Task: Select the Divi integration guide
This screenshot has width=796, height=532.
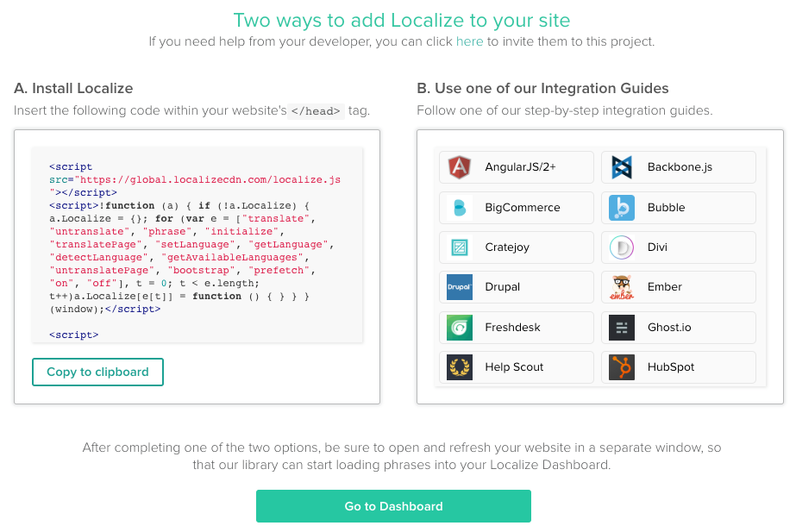Action: [x=679, y=247]
